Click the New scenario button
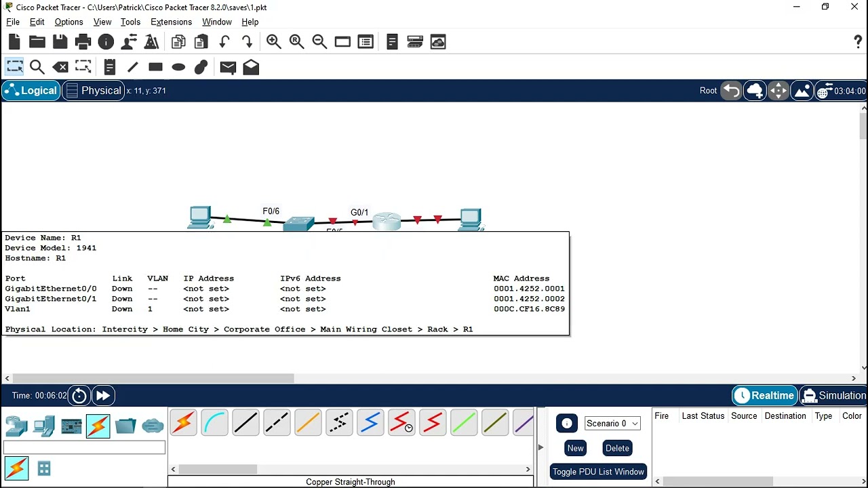Viewport: 868px width, 488px height. tap(576, 448)
